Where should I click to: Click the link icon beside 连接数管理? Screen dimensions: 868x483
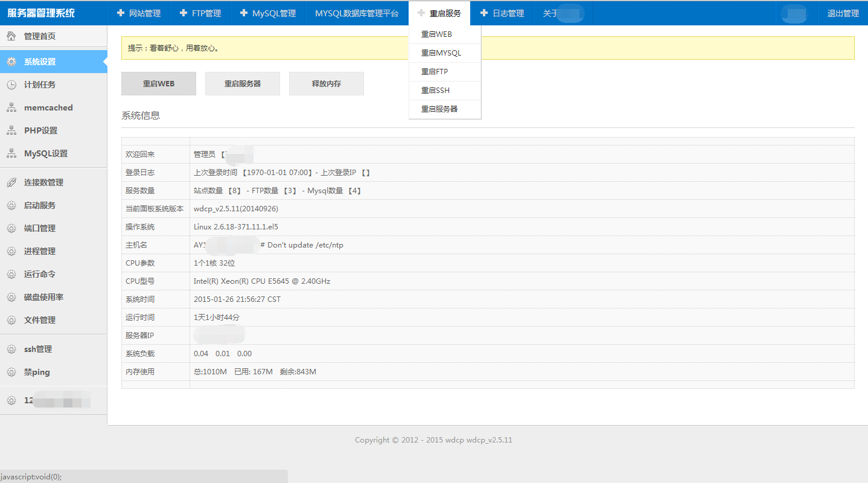pos(11,182)
